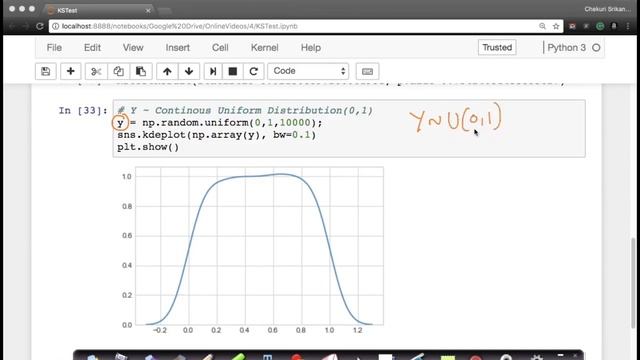Open the View menu
The width and height of the screenshot is (640, 360).
[133, 48]
